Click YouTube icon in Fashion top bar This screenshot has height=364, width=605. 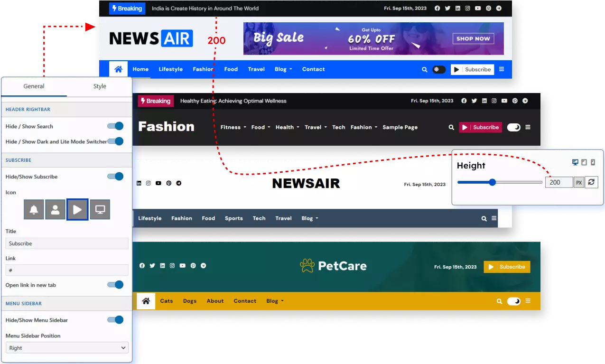click(x=504, y=101)
